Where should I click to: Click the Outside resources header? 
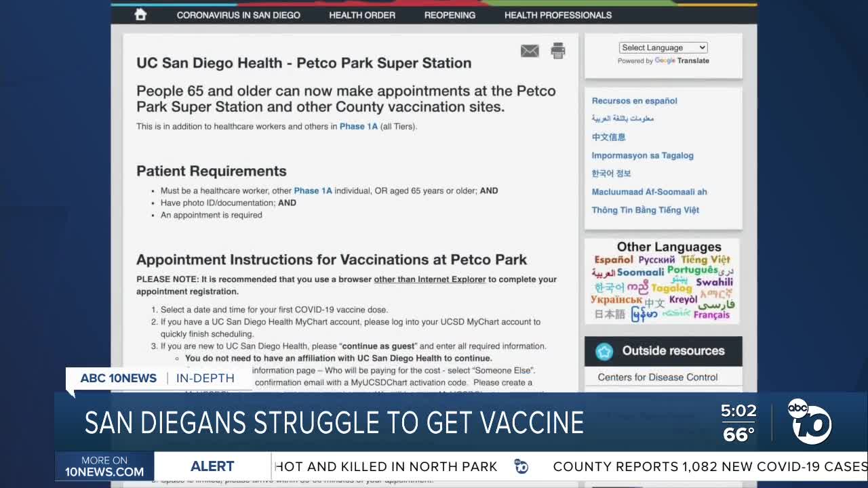click(x=663, y=351)
